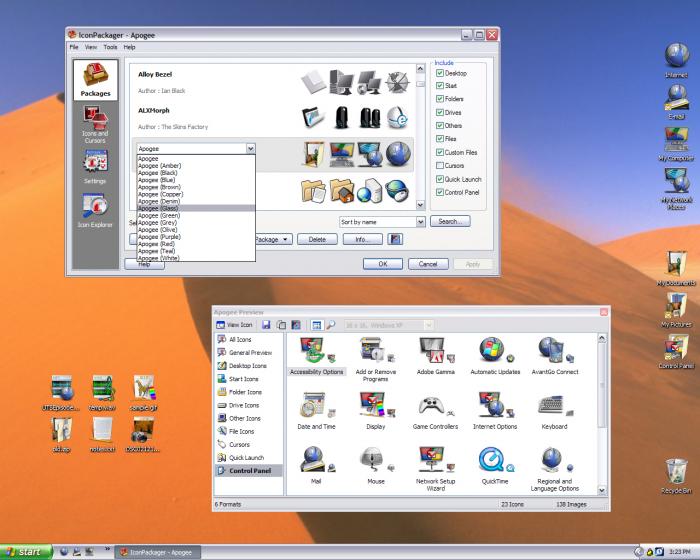
Task: Choose Apogee (Glass) from the dropdown list
Action: (x=196, y=208)
